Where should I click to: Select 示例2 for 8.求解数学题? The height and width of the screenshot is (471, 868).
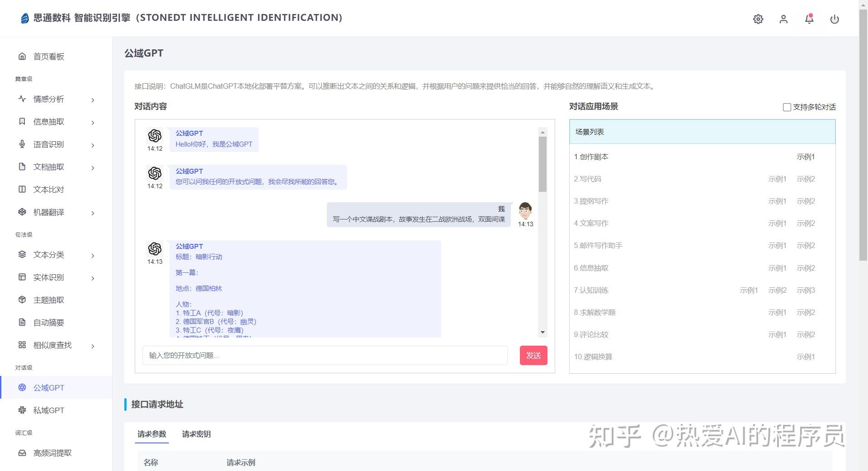(806, 313)
